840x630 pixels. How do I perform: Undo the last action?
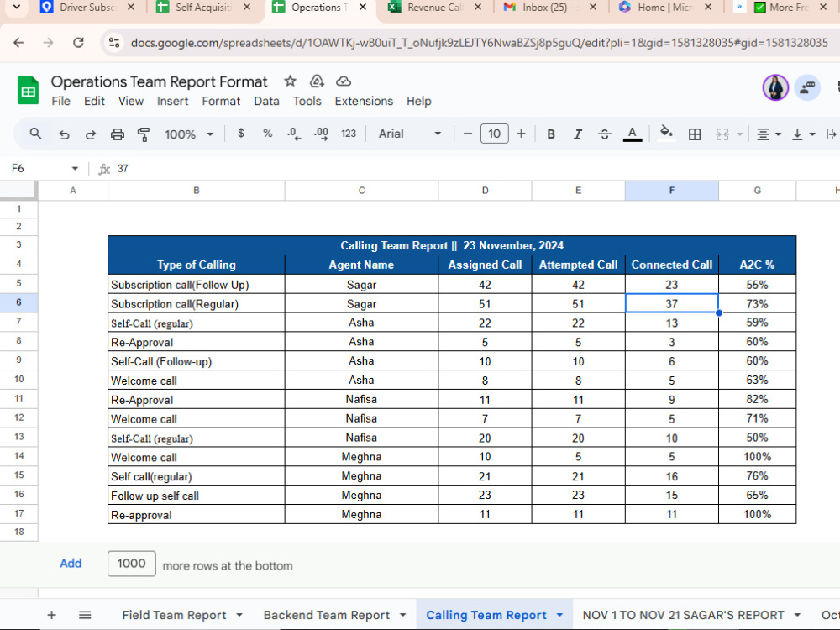65,134
